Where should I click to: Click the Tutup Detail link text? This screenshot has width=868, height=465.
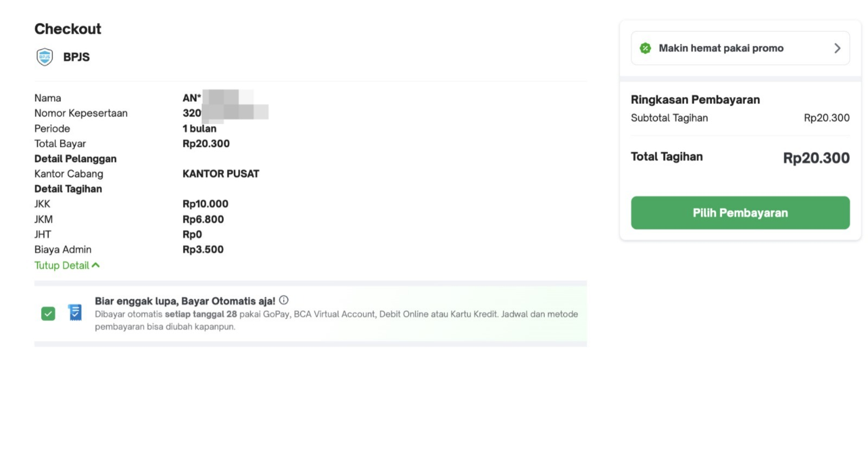click(x=61, y=266)
